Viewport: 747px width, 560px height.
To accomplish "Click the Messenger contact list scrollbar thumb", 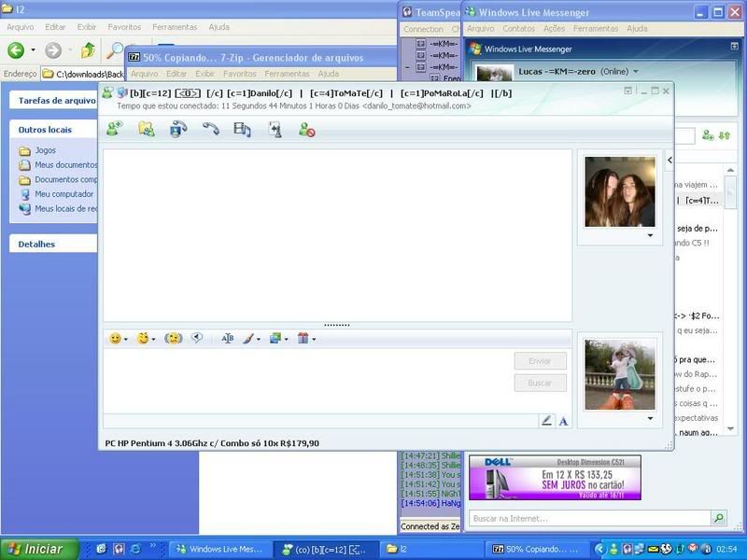I will (x=730, y=191).
